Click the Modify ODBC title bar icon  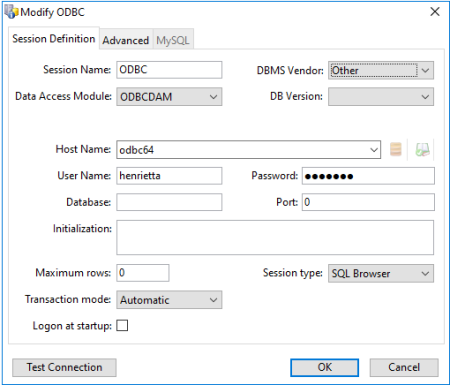11,12
